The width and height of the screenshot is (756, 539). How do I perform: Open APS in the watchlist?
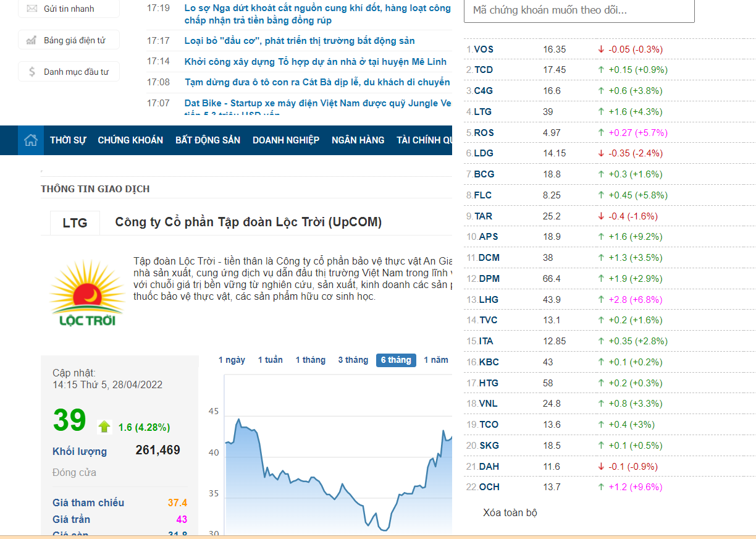489,237
